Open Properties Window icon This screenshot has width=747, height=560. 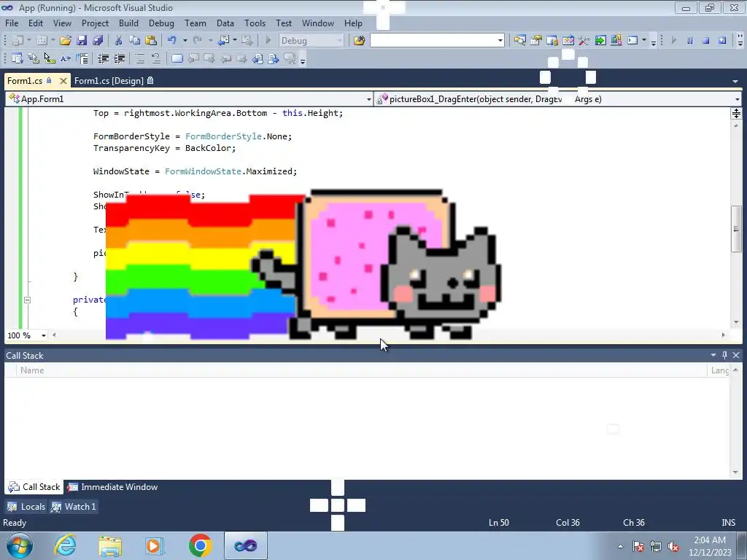pyautogui.click(x=536, y=41)
